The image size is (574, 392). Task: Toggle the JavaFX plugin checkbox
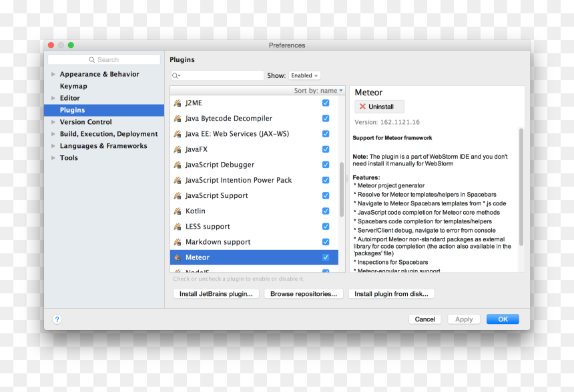pyautogui.click(x=326, y=149)
